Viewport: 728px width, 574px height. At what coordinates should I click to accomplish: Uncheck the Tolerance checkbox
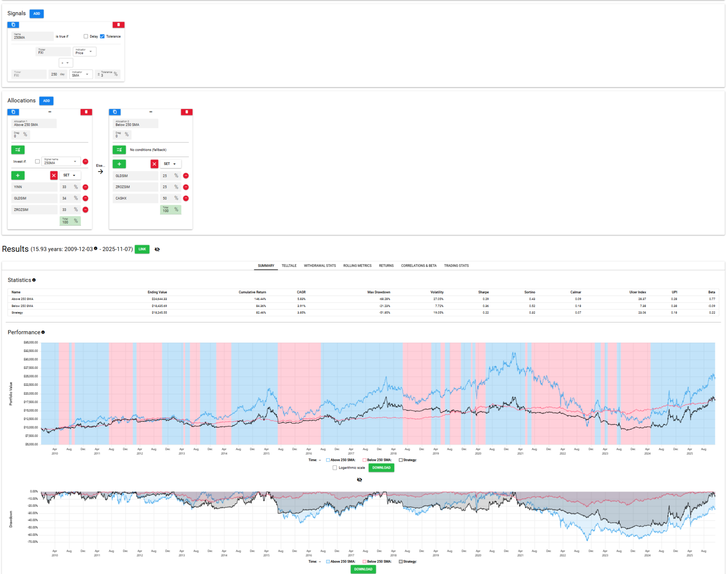click(102, 36)
